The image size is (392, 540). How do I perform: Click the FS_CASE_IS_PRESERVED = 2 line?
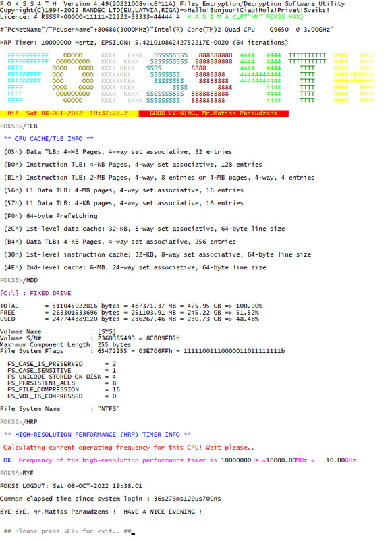tap(61, 364)
